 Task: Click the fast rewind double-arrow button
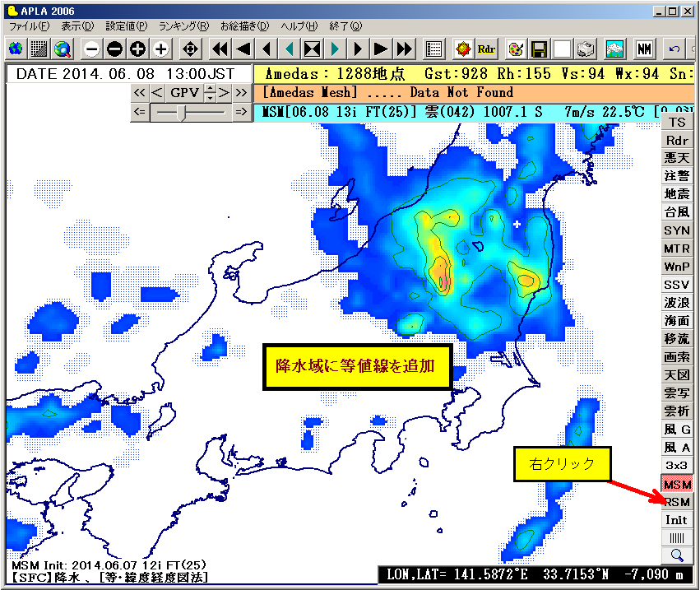pyautogui.click(x=220, y=48)
